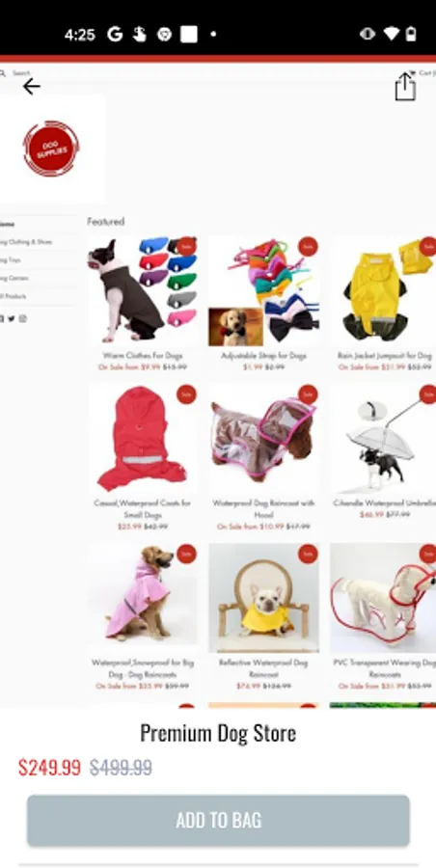
Task: Open the Dog Clothing & Shoes menu item
Action: pos(26,242)
